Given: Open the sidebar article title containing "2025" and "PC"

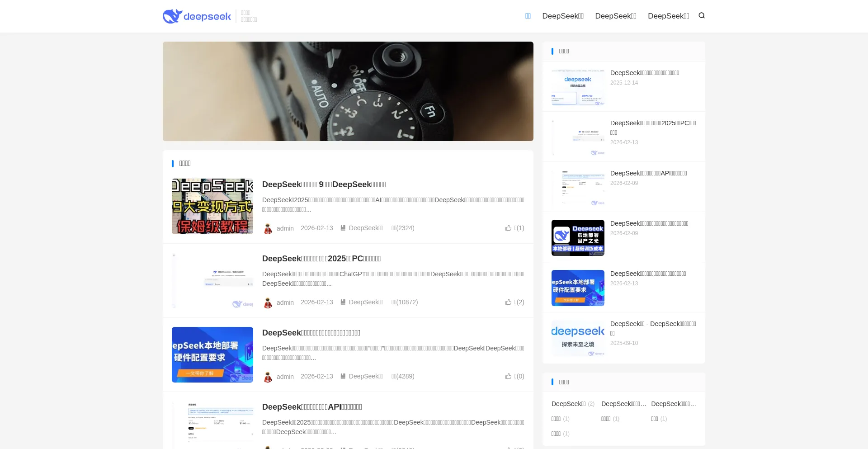Looking at the screenshot, I should 653,128.
